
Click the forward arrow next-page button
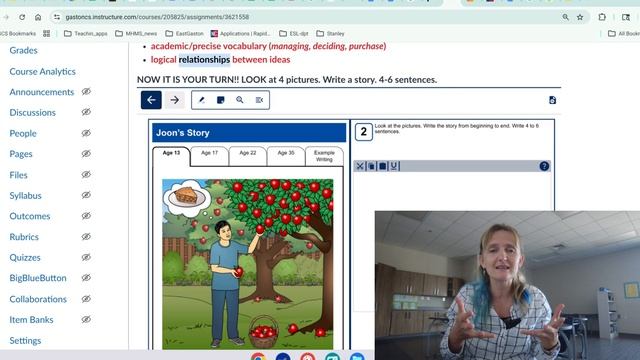click(x=175, y=100)
